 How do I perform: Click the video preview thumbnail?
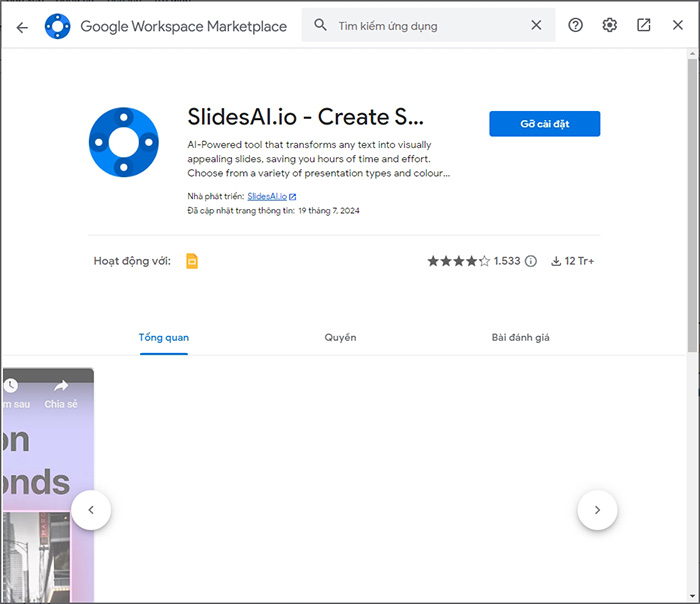48,485
